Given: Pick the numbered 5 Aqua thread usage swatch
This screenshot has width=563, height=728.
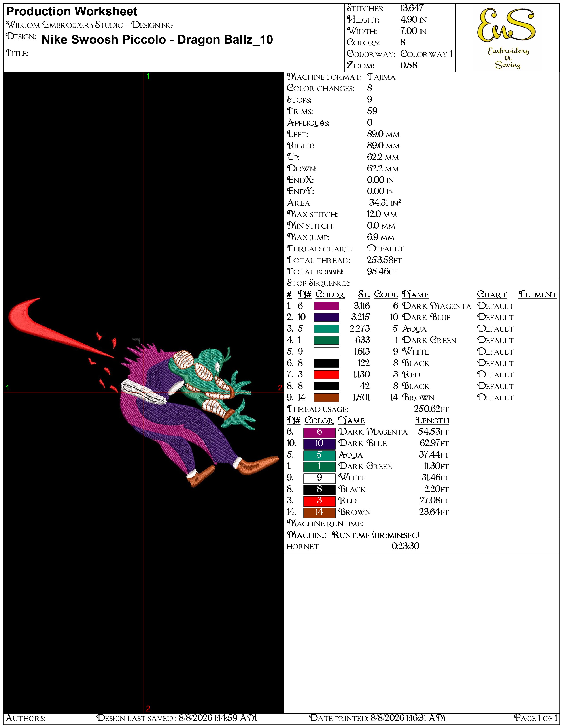Looking at the screenshot, I should pyautogui.click(x=319, y=455).
